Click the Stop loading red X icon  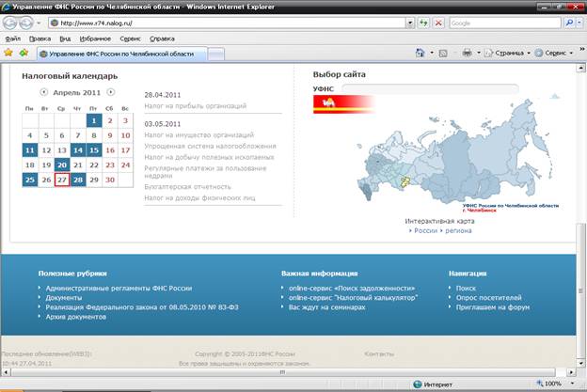[437, 23]
